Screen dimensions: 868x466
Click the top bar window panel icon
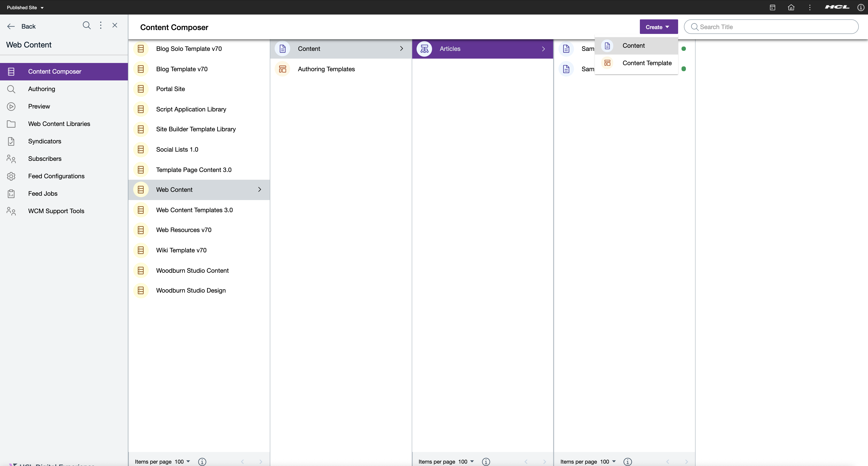point(773,8)
